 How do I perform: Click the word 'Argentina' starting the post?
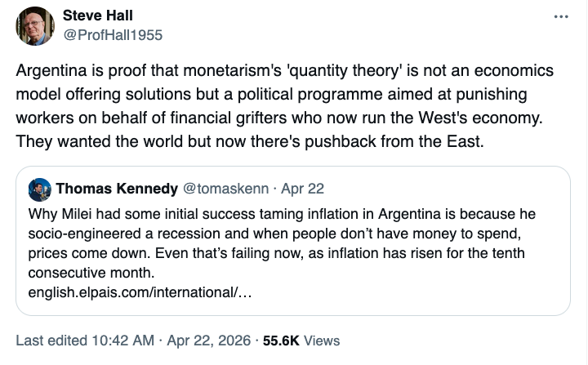tap(51, 70)
